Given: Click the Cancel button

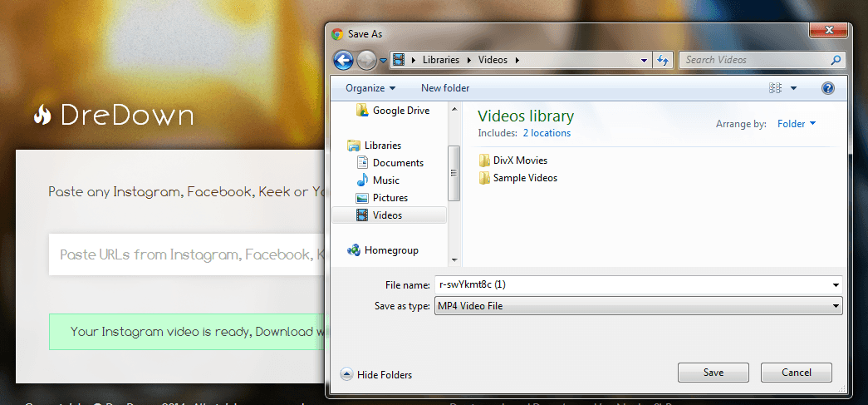Looking at the screenshot, I should coord(796,373).
